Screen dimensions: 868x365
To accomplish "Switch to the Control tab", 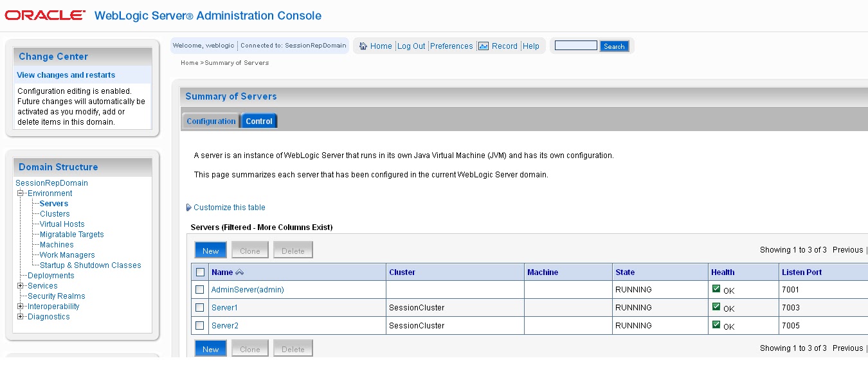I will [x=259, y=121].
